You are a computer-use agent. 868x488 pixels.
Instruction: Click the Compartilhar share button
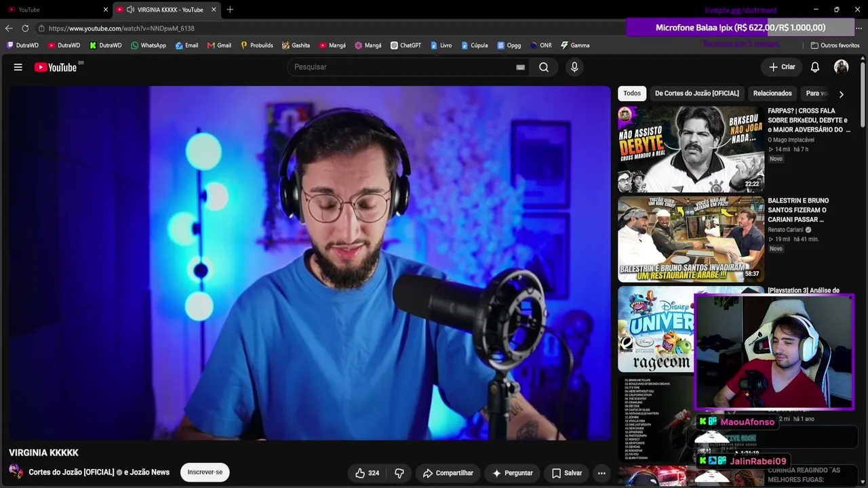coord(448,473)
